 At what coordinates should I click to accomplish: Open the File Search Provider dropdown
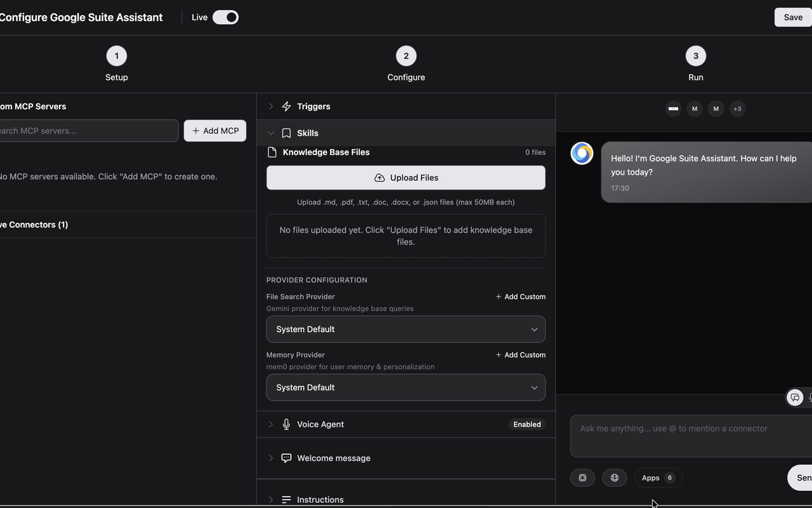click(x=406, y=330)
